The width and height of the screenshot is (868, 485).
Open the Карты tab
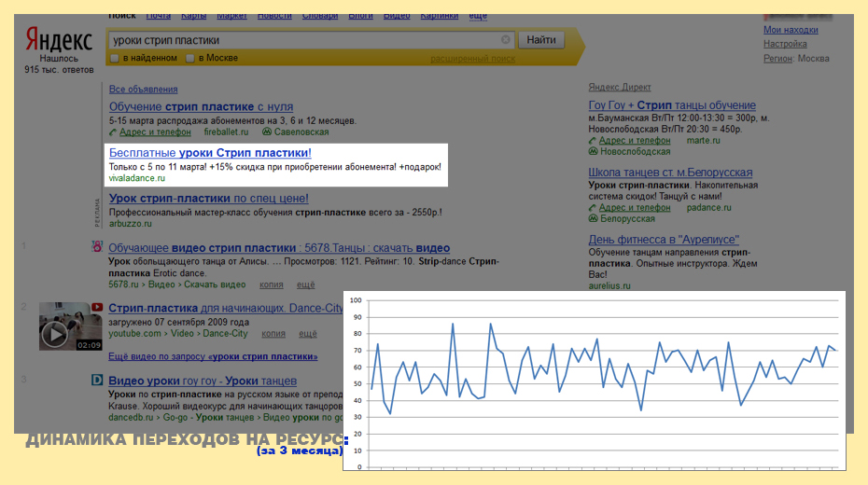click(x=194, y=16)
